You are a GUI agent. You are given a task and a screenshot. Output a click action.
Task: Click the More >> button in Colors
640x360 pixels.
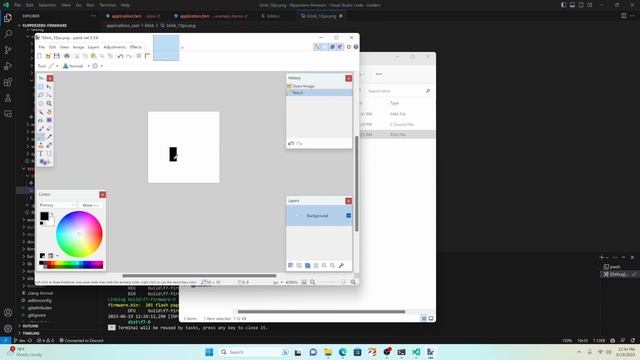click(x=91, y=205)
